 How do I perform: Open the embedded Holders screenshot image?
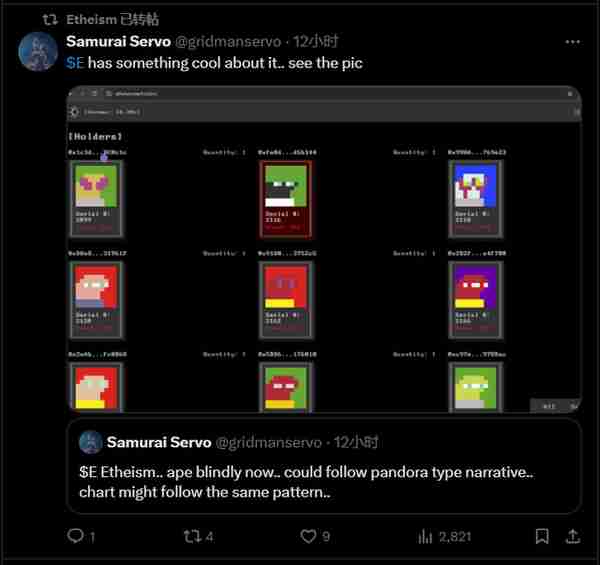(x=324, y=249)
